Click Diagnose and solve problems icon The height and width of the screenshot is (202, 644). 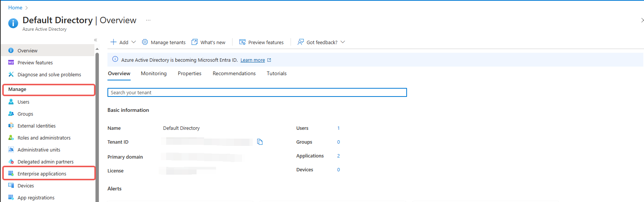click(11, 74)
